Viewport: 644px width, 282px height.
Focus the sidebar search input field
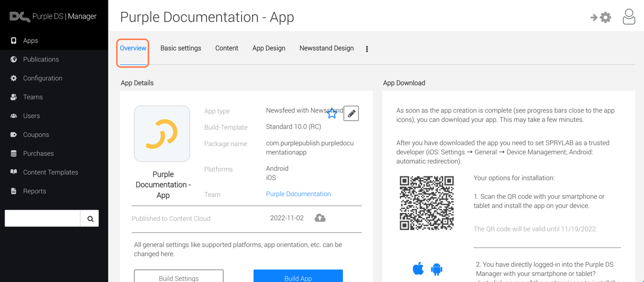[x=42, y=218]
